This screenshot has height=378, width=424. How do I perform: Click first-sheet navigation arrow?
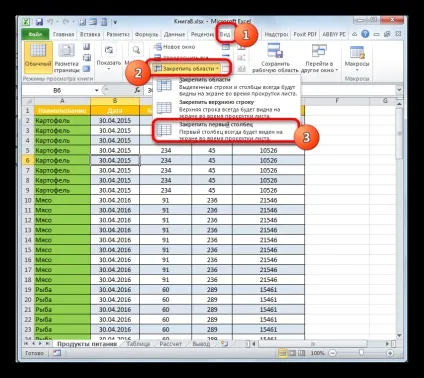pos(26,343)
